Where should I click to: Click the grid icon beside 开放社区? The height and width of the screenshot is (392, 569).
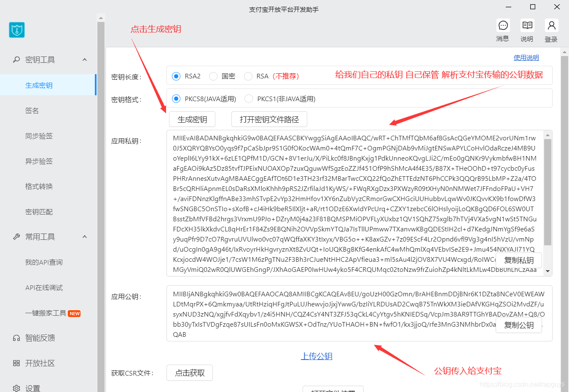pyautogui.click(x=16, y=363)
